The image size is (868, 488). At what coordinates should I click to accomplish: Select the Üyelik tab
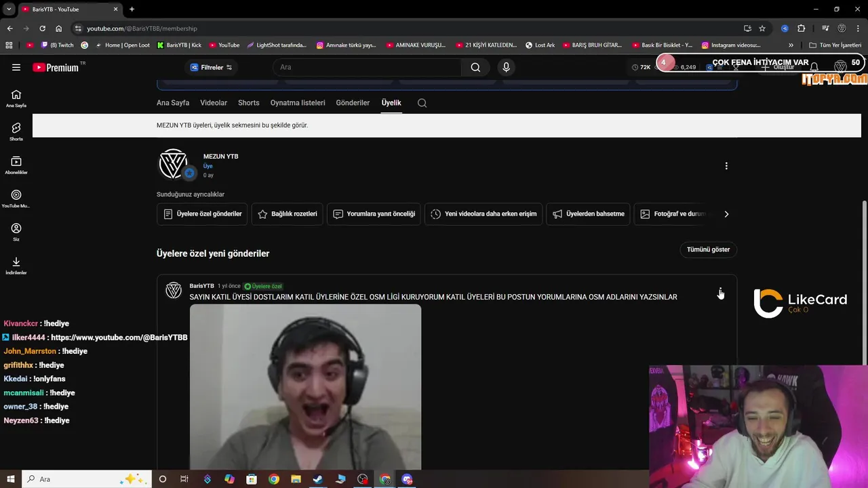pos(391,103)
